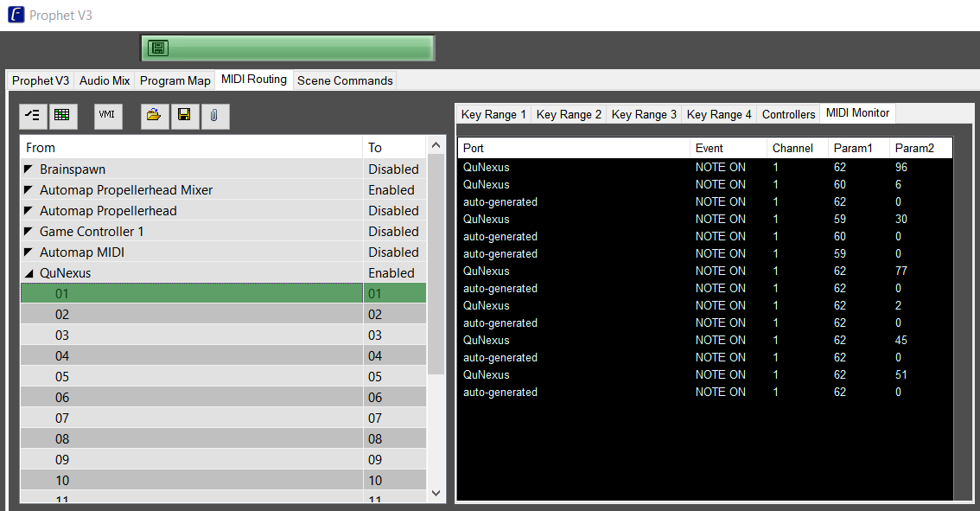Click destination 04 in the To column

(x=394, y=355)
